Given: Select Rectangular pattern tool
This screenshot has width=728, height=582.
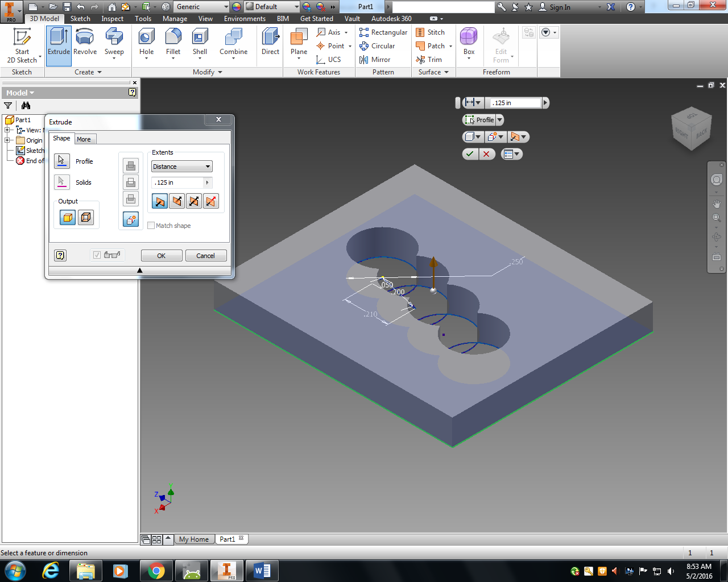Looking at the screenshot, I should pos(383,32).
